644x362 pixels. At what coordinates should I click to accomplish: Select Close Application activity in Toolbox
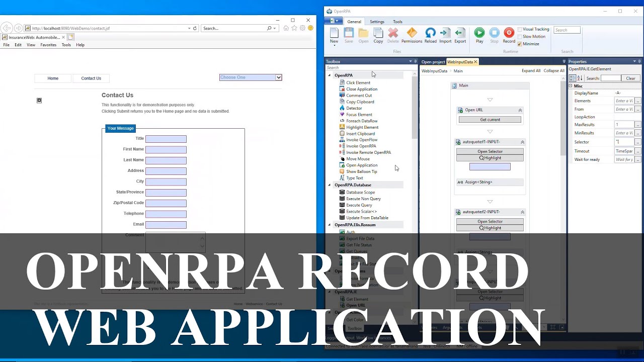(361, 89)
